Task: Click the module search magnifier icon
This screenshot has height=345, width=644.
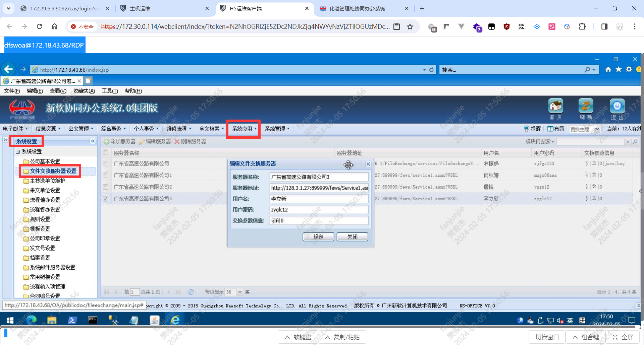Action: 635,142
